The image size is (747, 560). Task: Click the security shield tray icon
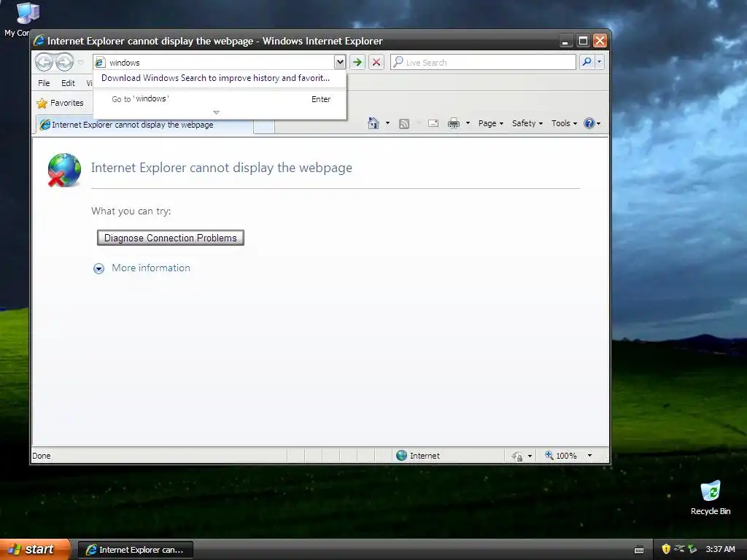(666, 549)
